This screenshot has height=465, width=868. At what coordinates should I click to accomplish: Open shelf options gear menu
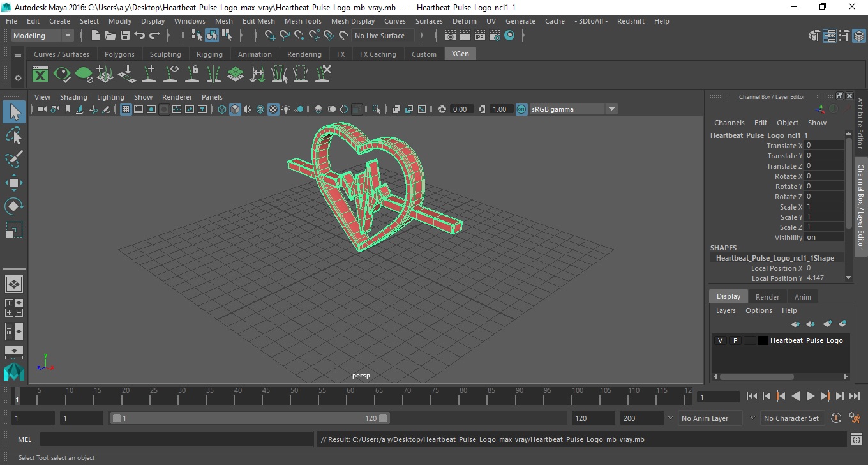click(x=18, y=77)
